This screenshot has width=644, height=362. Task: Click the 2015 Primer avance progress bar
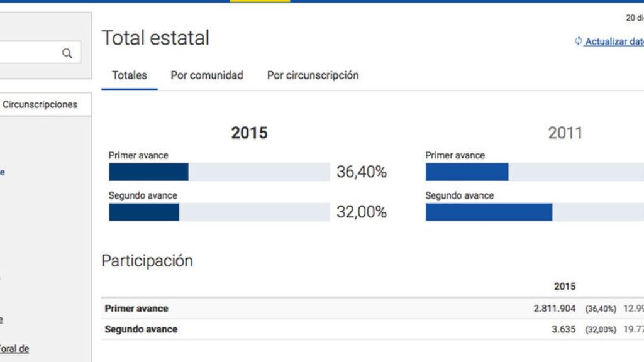[x=217, y=170]
